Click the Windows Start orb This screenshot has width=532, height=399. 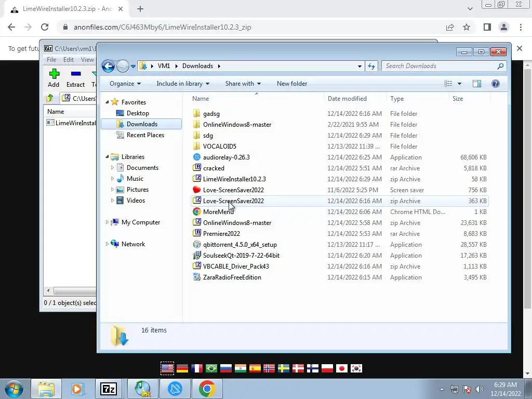point(14,389)
